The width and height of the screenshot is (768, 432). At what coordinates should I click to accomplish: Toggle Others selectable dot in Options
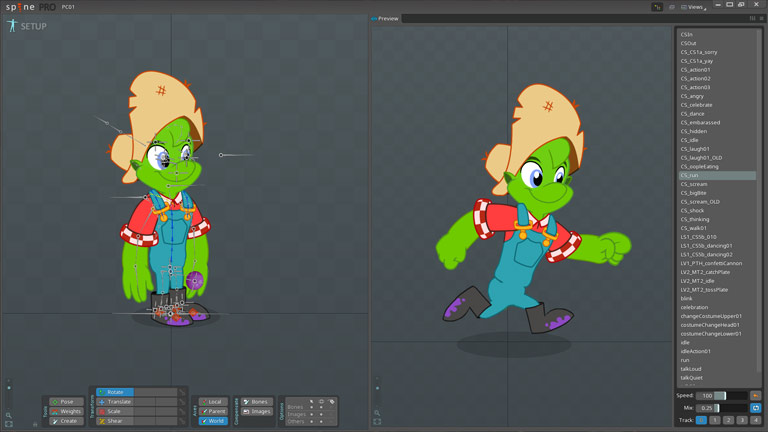[x=312, y=422]
